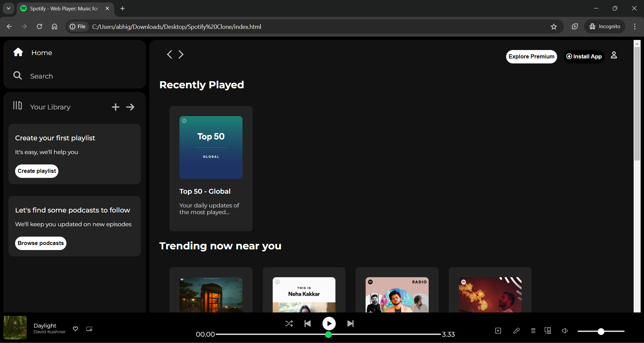
Task: Click Browse podcasts
Action: 40,243
